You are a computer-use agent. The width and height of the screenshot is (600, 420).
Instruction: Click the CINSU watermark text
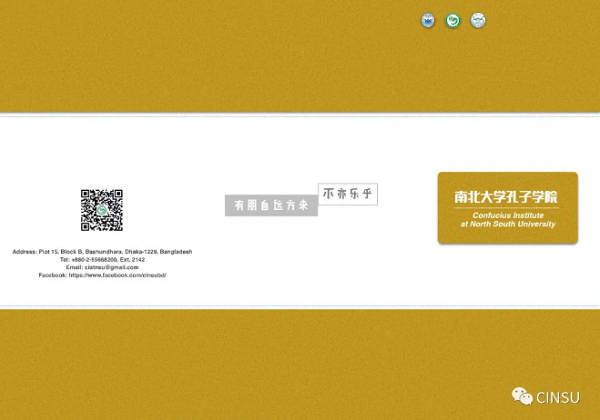click(558, 397)
